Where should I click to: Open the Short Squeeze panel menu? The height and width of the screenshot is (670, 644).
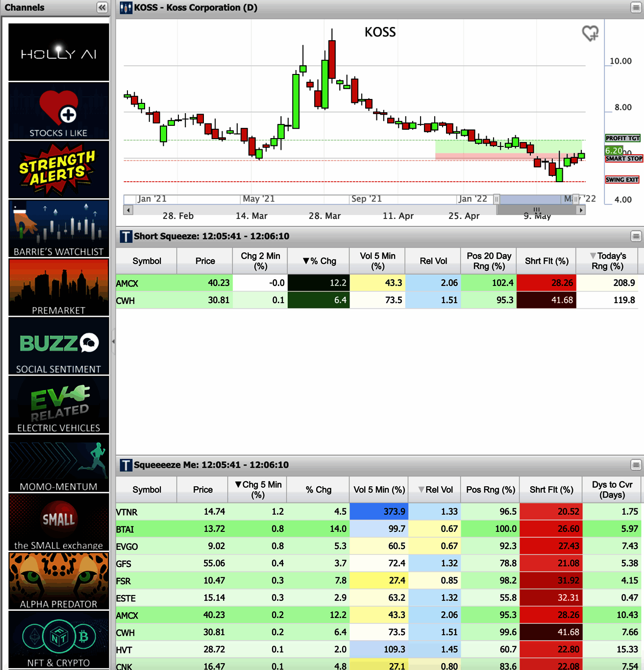point(636,236)
